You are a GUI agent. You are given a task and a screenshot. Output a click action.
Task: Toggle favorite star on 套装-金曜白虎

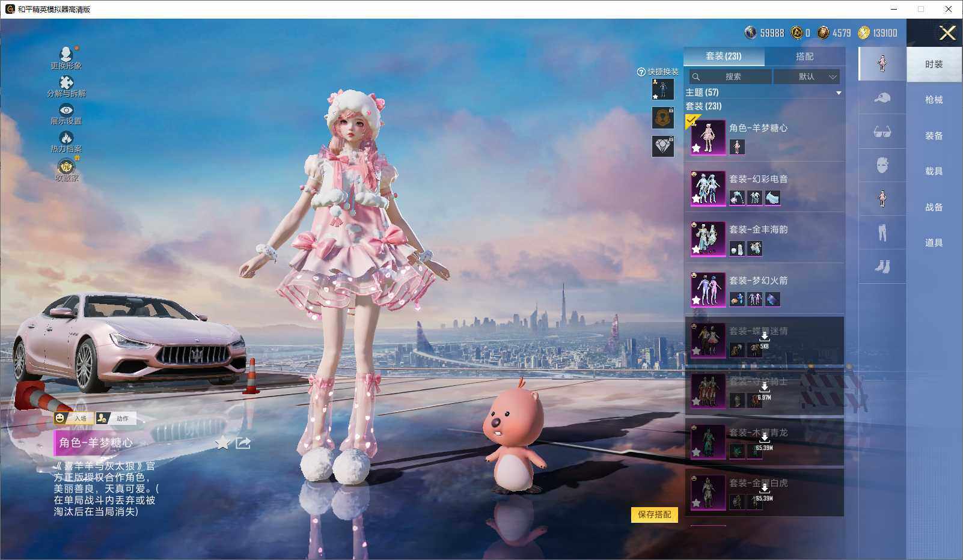696,503
